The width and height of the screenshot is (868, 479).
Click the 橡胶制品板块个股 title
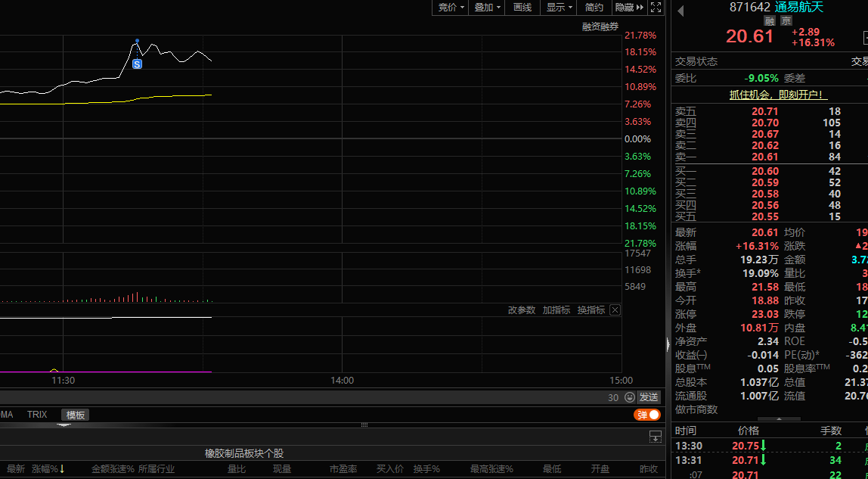(x=244, y=453)
